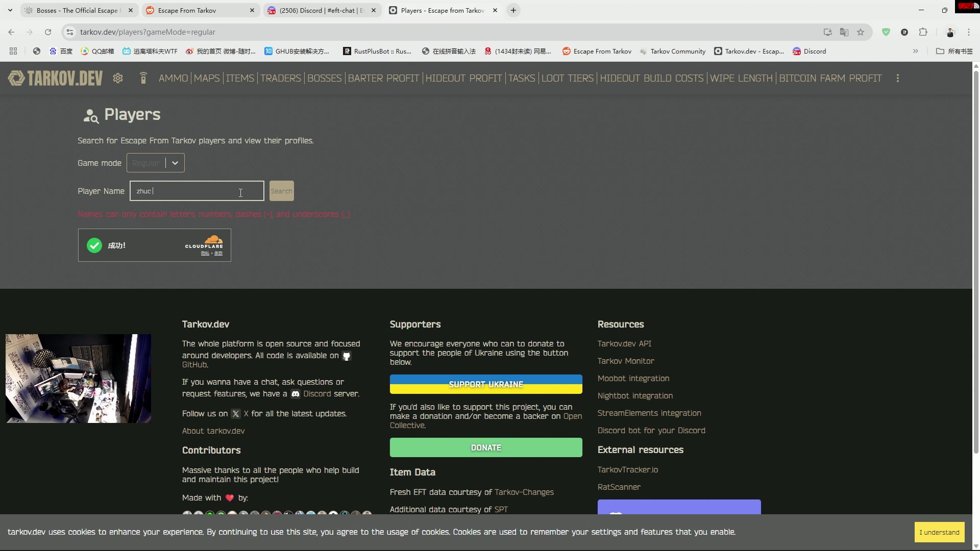Show hidden bookmarks chevron
980x551 pixels.
pos(916,51)
